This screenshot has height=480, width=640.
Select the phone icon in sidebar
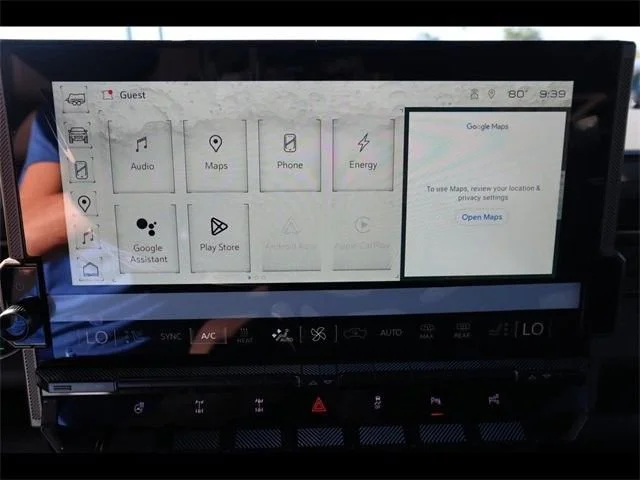pyautogui.click(x=81, y=169)
